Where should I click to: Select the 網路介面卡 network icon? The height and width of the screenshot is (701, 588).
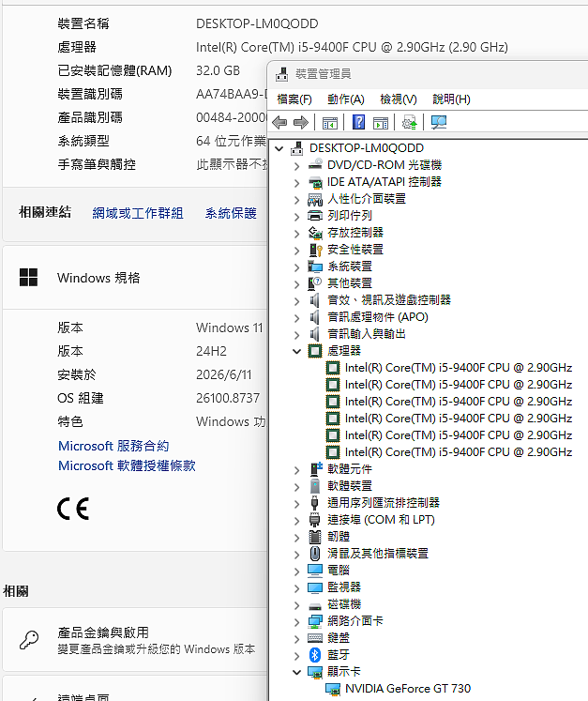point(315,621)
